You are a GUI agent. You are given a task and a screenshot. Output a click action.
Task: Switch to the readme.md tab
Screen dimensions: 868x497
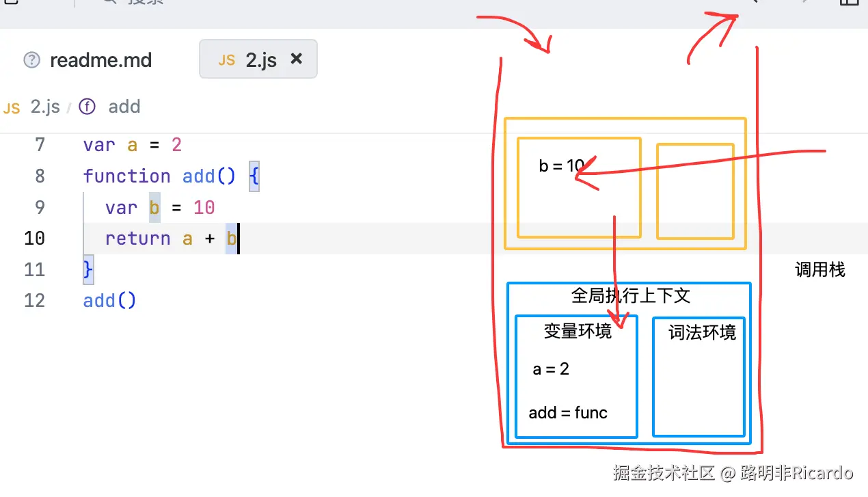pos(100,60)
